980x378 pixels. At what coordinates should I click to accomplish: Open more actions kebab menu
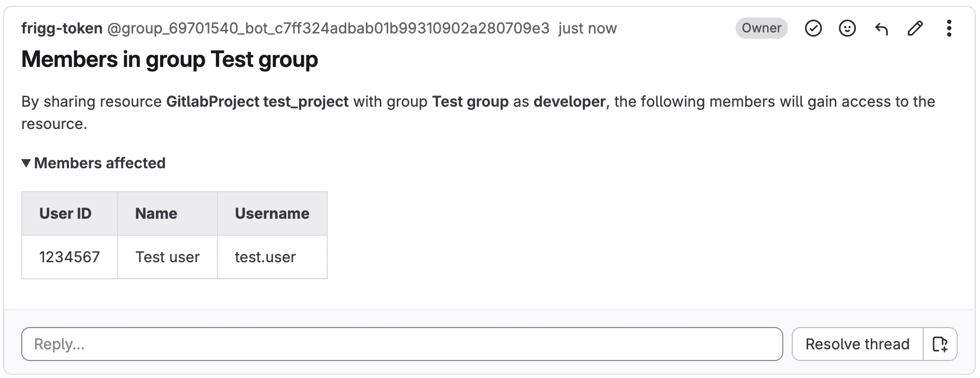(949, 28)
